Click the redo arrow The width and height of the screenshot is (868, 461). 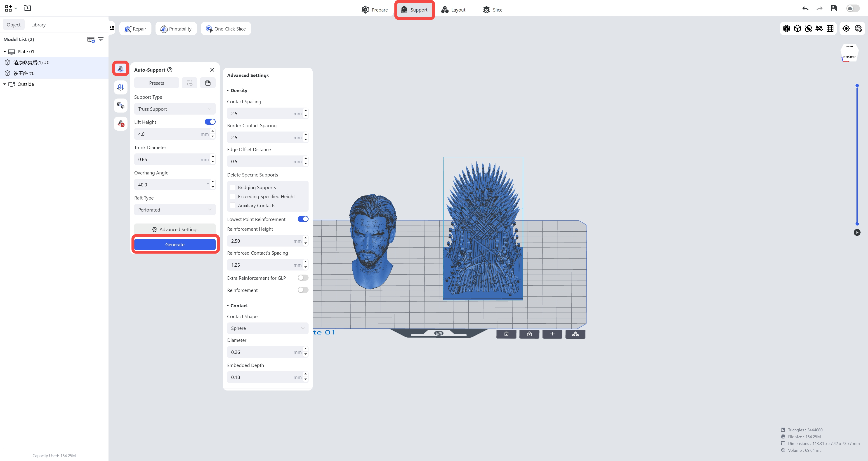pos(819,8)
